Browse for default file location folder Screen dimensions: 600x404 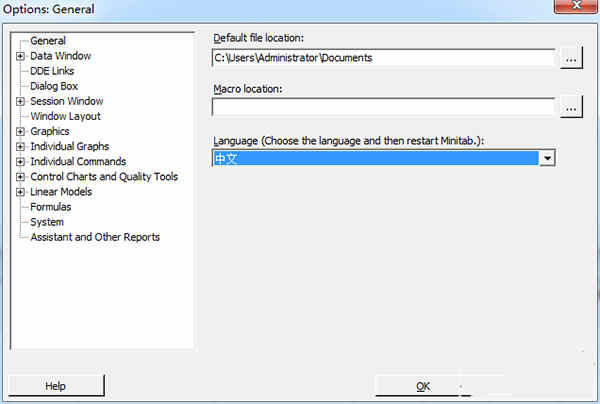pos(571,58)
